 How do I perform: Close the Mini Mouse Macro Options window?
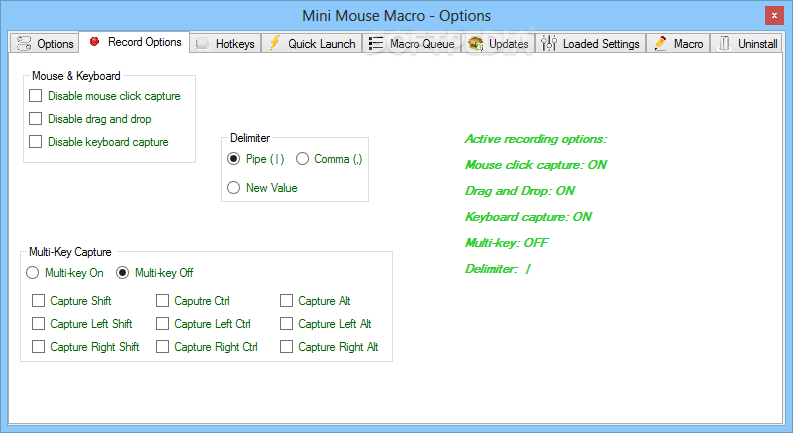pos(774,16)
